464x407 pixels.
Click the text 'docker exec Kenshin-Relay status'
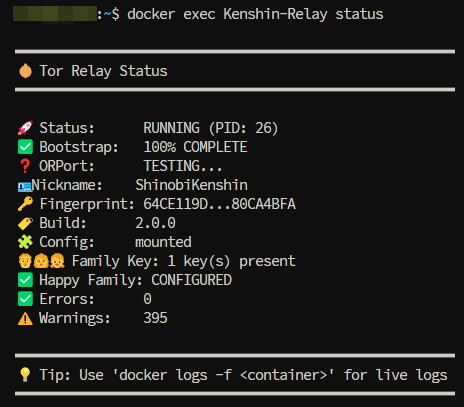pyautogui.click(x=255, y=14)
